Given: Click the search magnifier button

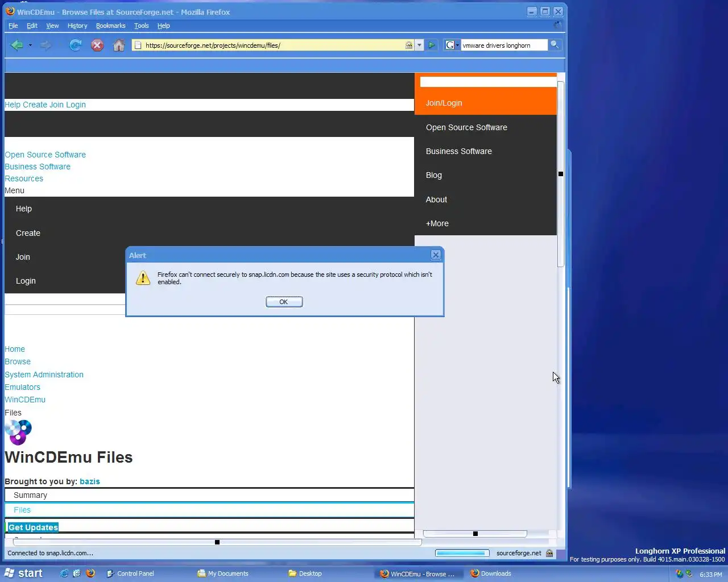Looking at the screenshot, I should click(555, 45).
